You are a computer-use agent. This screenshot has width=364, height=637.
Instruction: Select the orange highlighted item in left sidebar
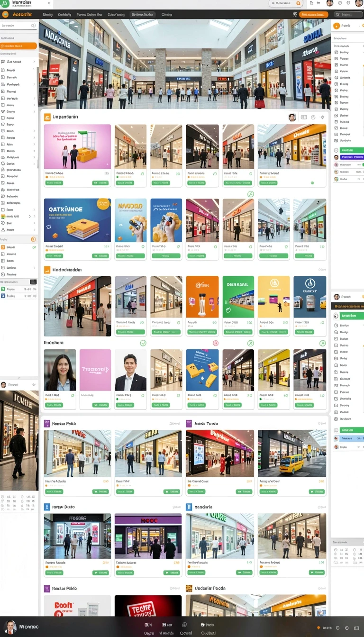18,46
